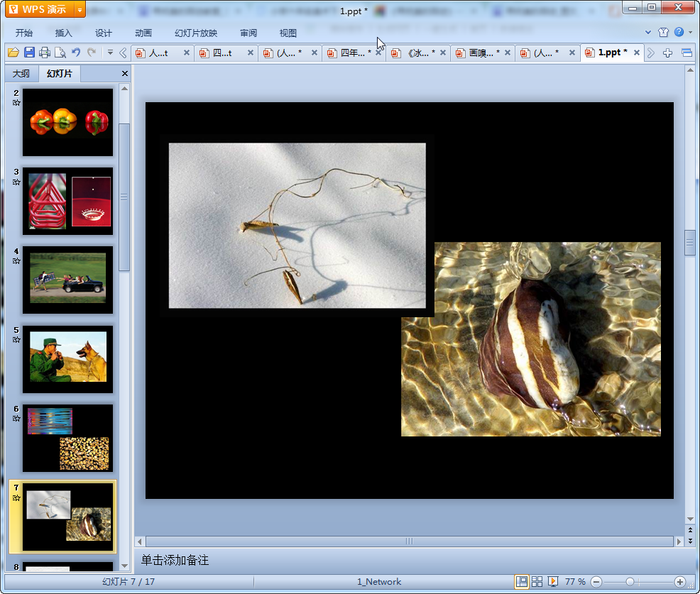Image resolution: width=700 pixels, height=594 pixels.
Task: Switch to the 人...t document tab
Action: coord(158,53)
